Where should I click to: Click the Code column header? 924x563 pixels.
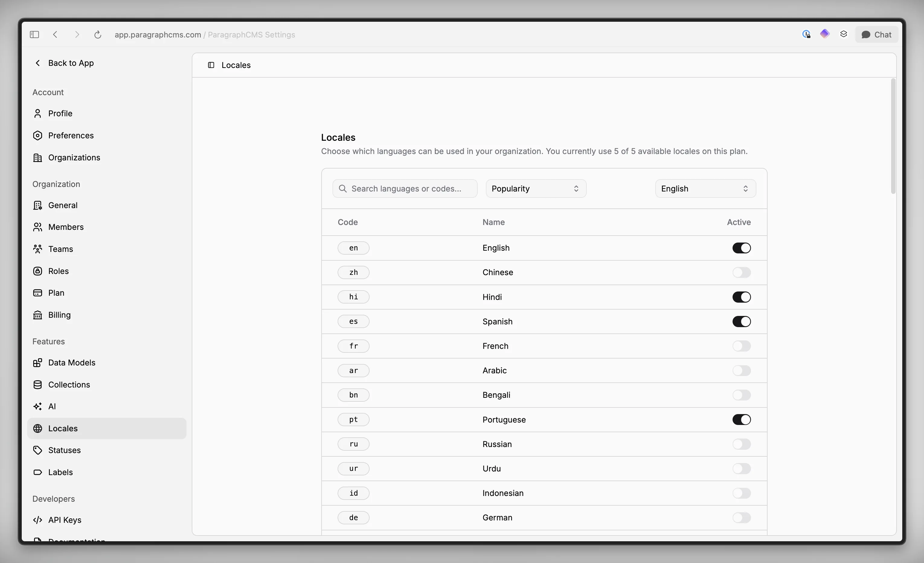coord(348,222)
